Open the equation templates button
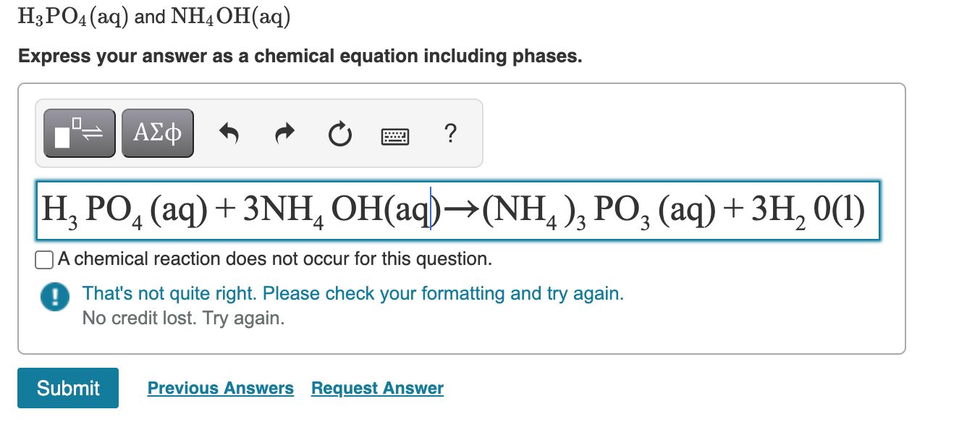The image size is (980, 430). (x=80, y=133)
